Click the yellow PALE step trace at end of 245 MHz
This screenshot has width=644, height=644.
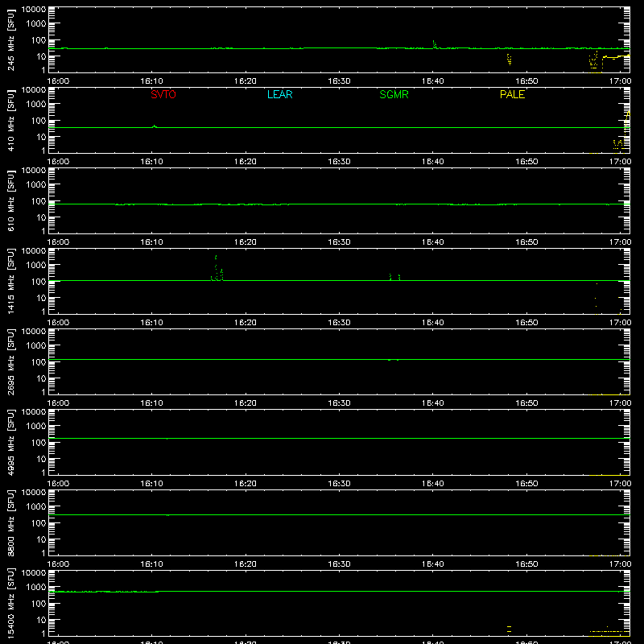(x=616, y=56)
